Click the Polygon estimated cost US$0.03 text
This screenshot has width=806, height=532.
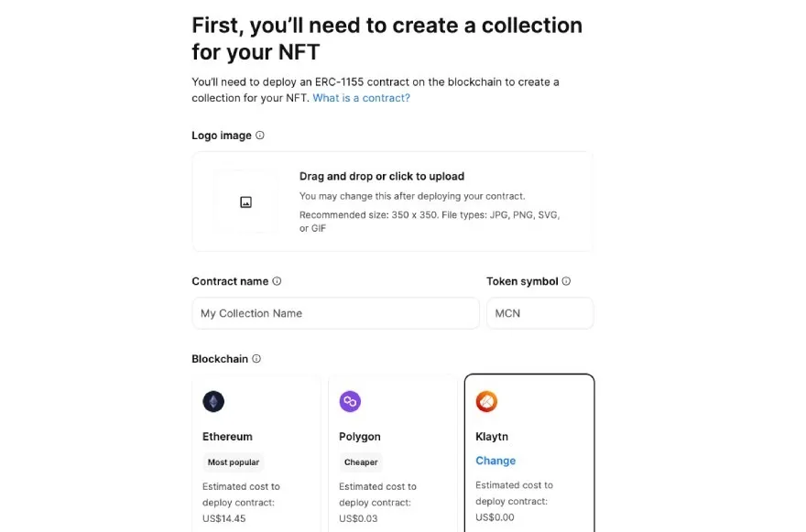click(x=358, y=518)
